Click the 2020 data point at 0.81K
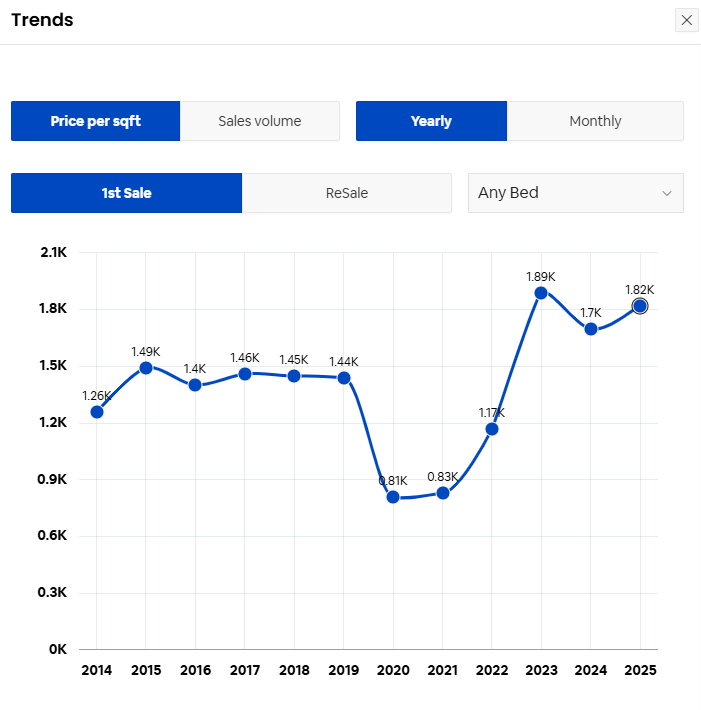This screenshot has width=701, height=710. 393,497
